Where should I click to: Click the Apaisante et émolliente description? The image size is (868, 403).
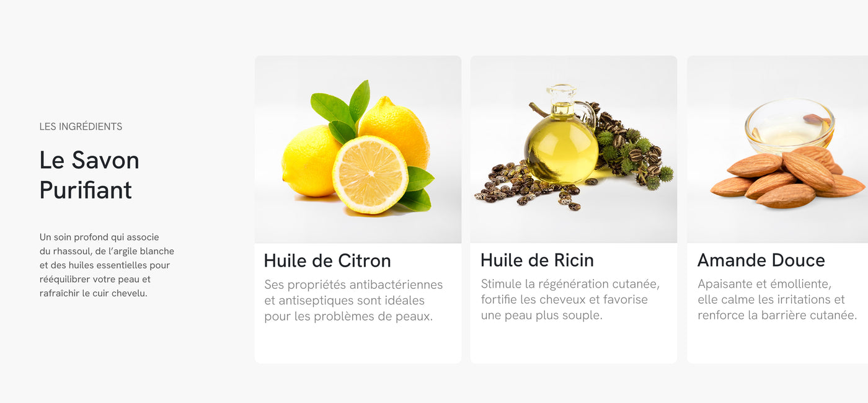[777, 299]
